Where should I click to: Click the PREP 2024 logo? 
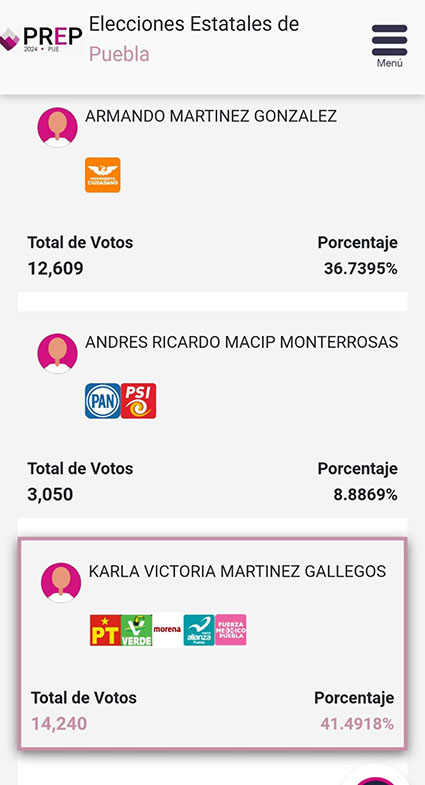tap(41, 40)
